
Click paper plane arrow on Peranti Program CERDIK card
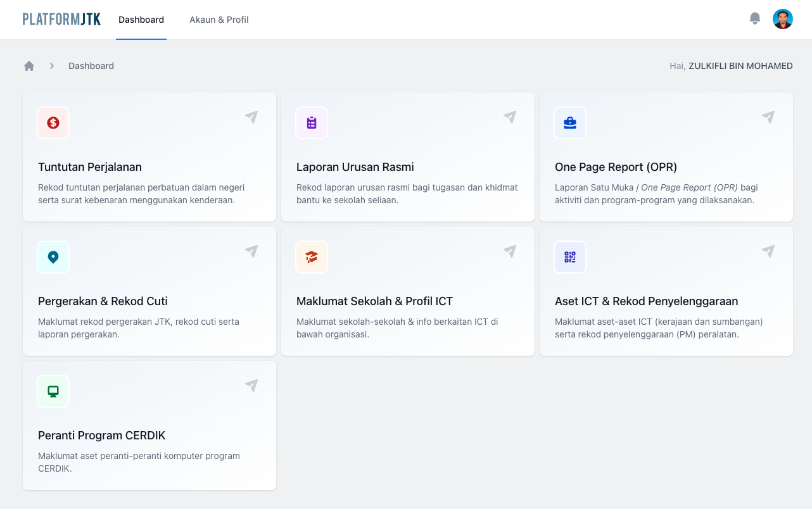251,386
